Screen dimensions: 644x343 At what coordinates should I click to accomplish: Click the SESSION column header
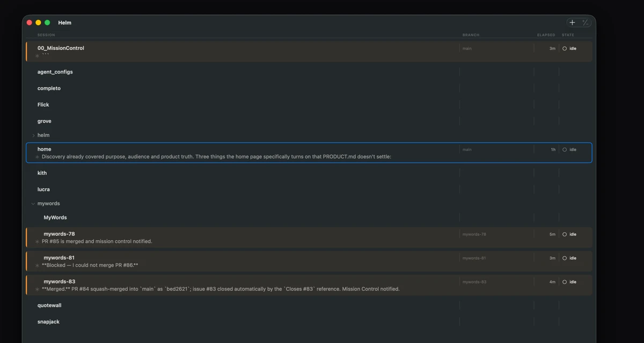[x=46, y=35]
